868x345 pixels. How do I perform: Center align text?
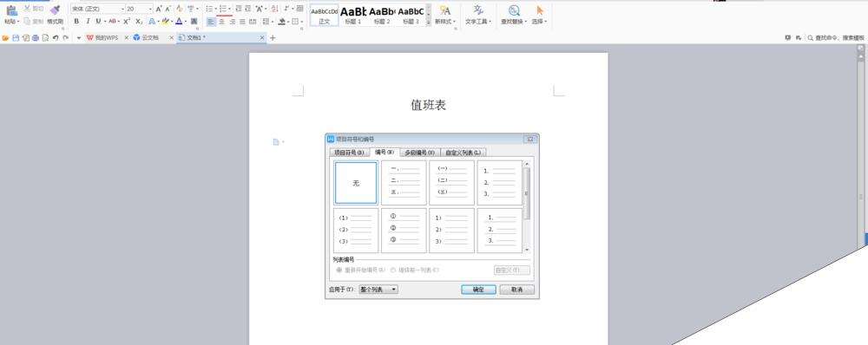coord(222,22)
